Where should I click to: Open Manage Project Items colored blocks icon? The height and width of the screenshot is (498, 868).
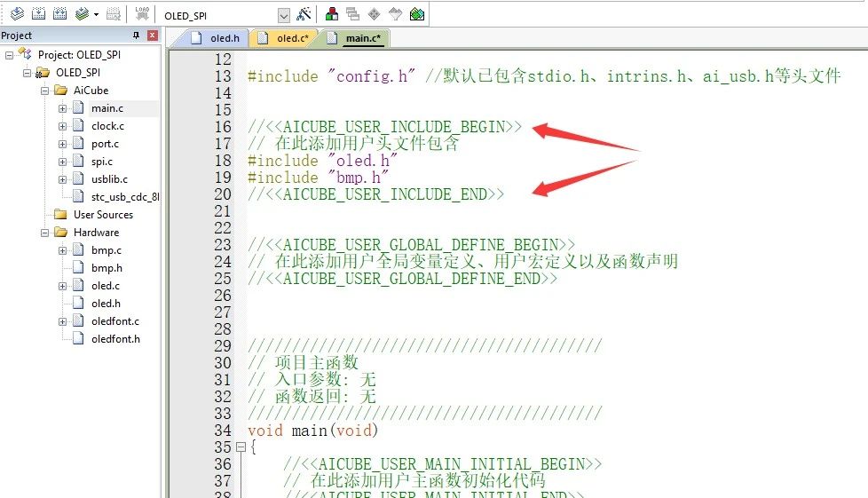[332, 14]
